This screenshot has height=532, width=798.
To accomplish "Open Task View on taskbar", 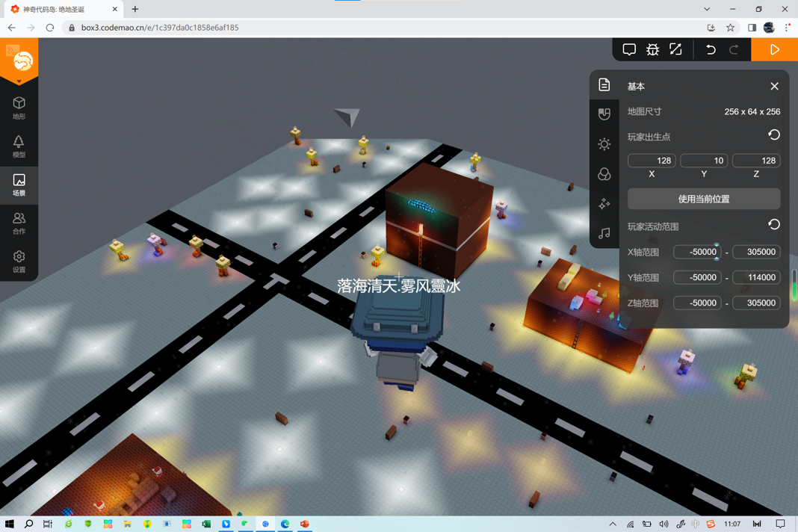I will [x=48, y=524].
